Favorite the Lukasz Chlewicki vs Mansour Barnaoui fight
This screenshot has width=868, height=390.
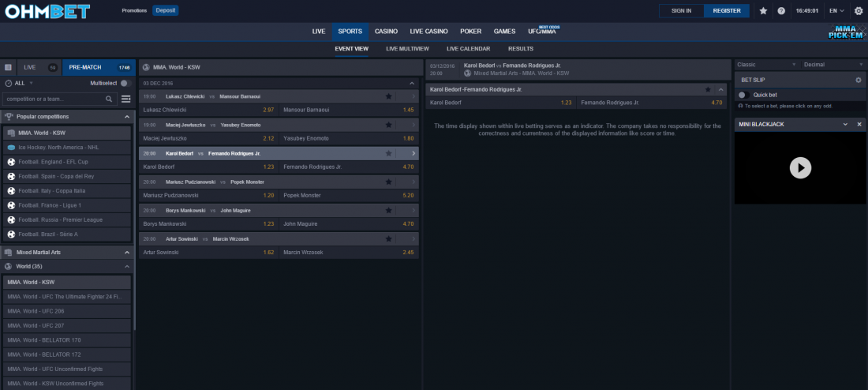point(388,96)
